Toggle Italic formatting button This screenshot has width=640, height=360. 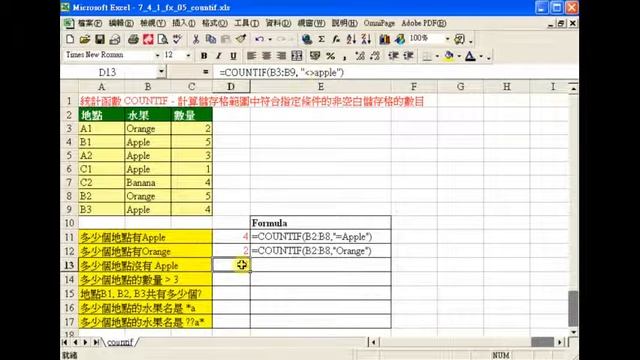(219, 56)
